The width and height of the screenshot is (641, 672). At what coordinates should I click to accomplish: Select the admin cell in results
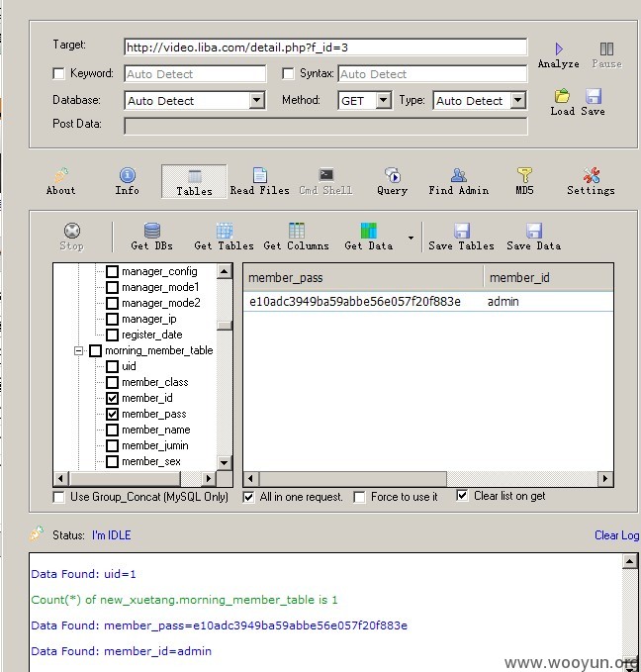tap(504, 302)
